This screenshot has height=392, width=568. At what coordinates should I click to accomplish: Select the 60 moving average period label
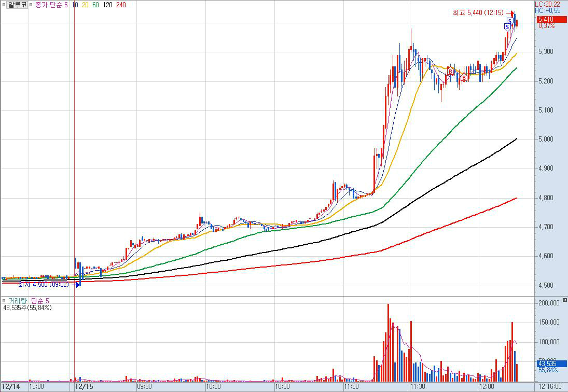pyautogui.click(x=95, y=5)
